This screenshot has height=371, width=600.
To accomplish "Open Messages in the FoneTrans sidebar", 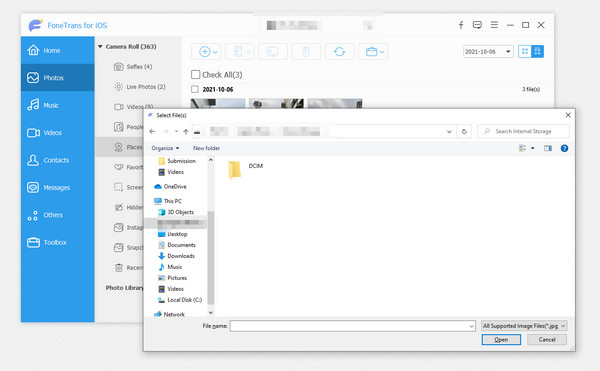I will pos(57,187).
